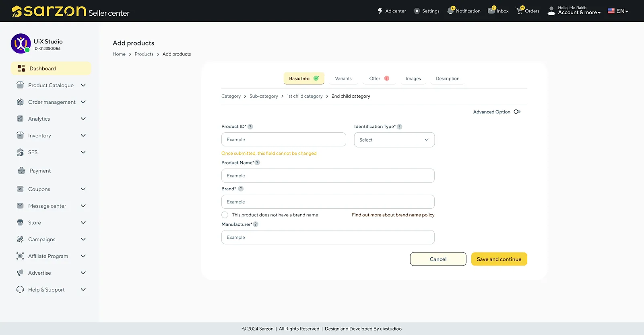Click the Help & Support headset icon
Screen dimensions: 644x335
coord(20,290)
